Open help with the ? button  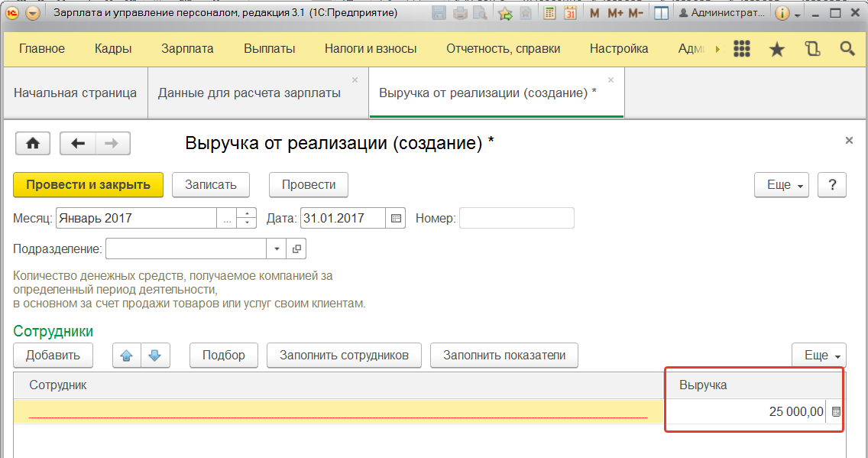832,185
